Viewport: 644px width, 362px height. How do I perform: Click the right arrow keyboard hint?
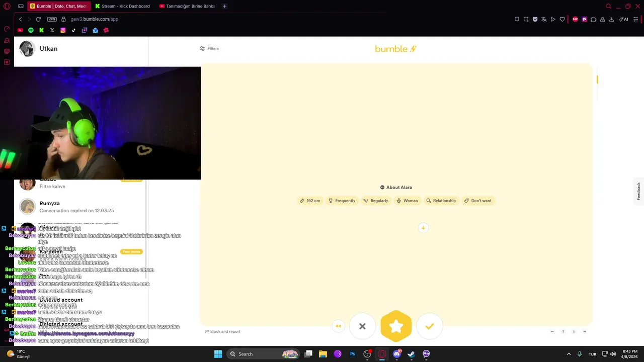584,331
